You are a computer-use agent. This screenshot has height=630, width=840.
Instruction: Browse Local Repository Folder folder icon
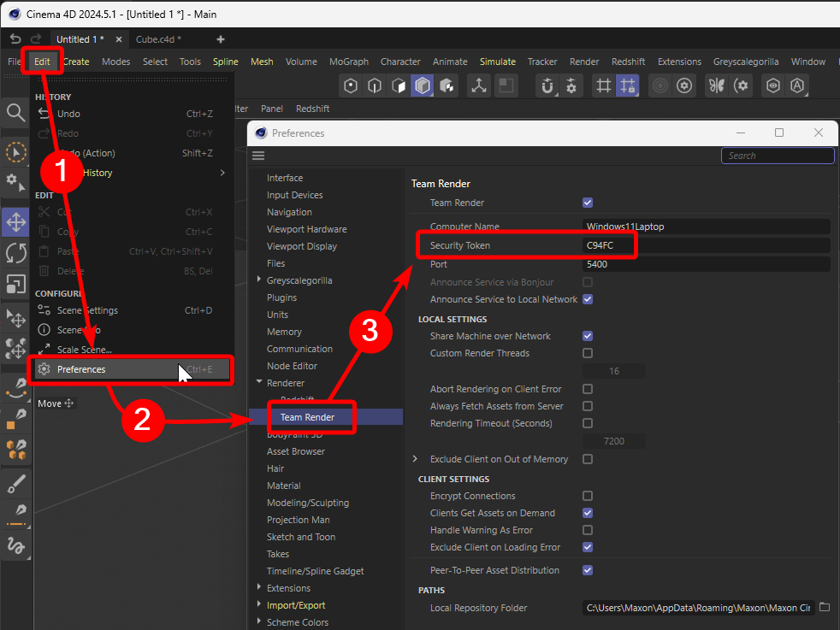[x=825, y=607]
